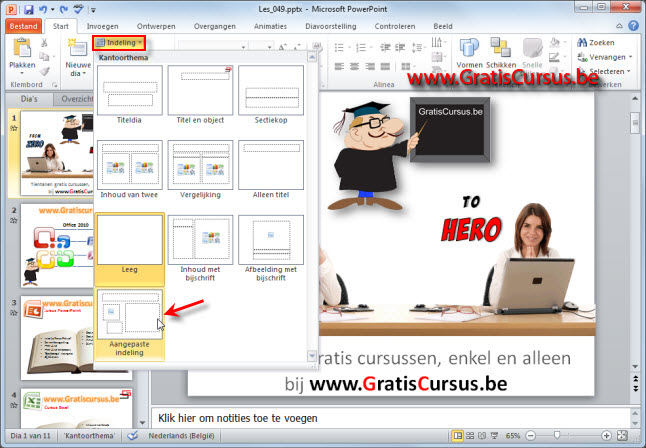This screenshot has width=646, height=448.
Task: Click the Format Painter brush icon
Action: (x=44, y=71)
